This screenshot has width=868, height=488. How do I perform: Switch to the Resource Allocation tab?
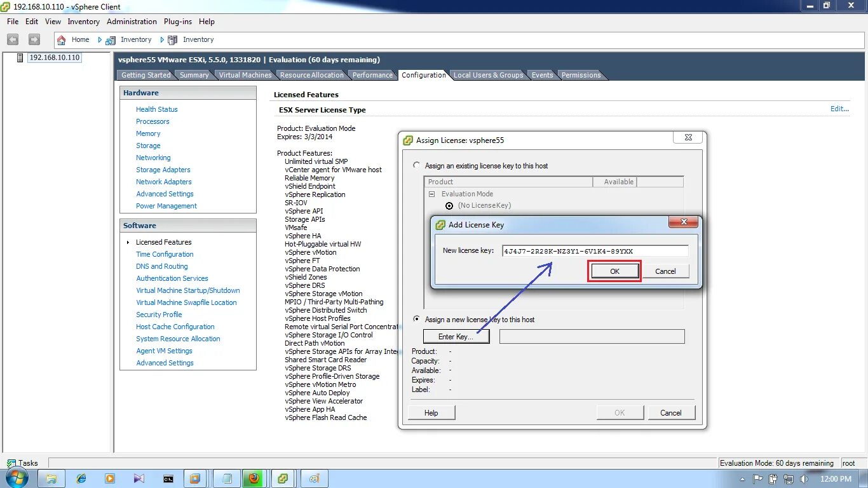coord(312,75)
